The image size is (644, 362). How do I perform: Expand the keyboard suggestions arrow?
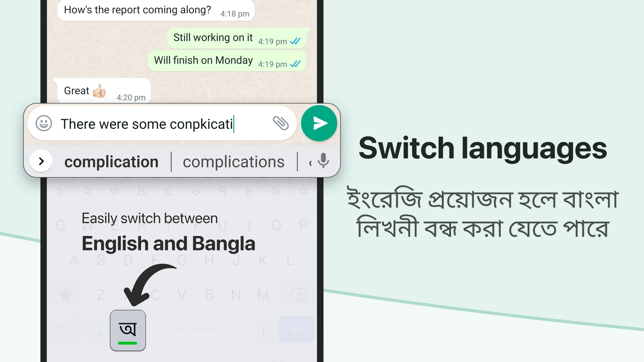(x=42, y=160)
